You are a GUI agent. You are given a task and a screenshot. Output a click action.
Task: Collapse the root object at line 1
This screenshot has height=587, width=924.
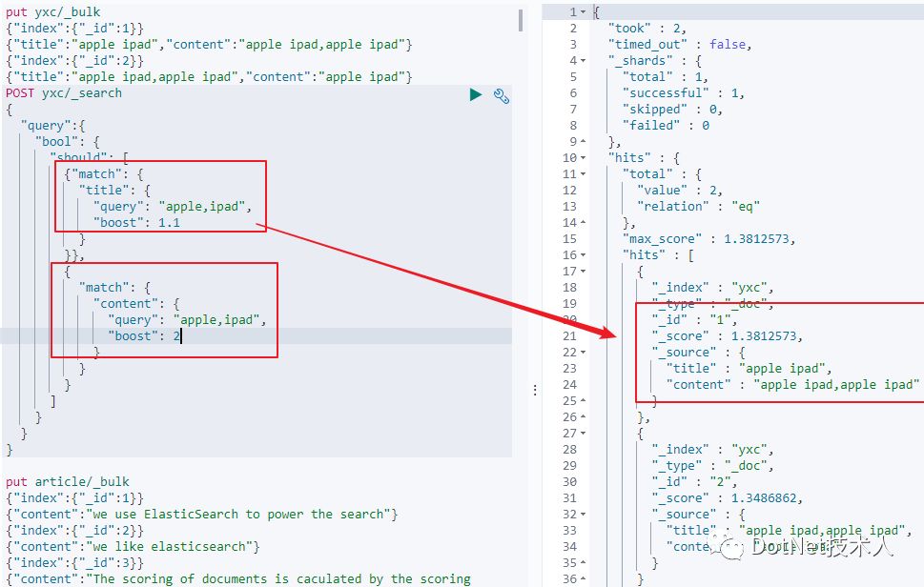(584, 11)
